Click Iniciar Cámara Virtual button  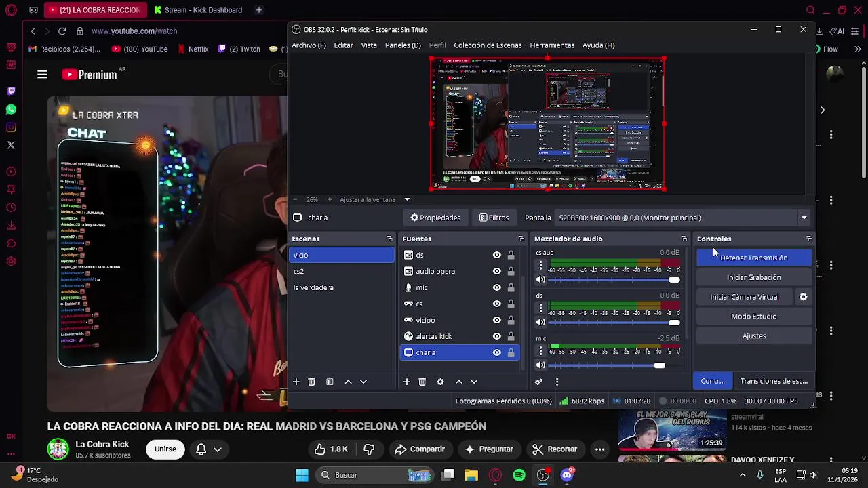point(744,297)
